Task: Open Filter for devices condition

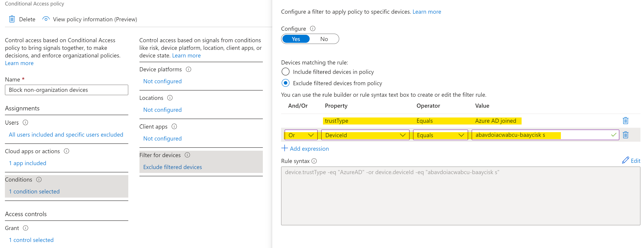Action: pos(172,167)
